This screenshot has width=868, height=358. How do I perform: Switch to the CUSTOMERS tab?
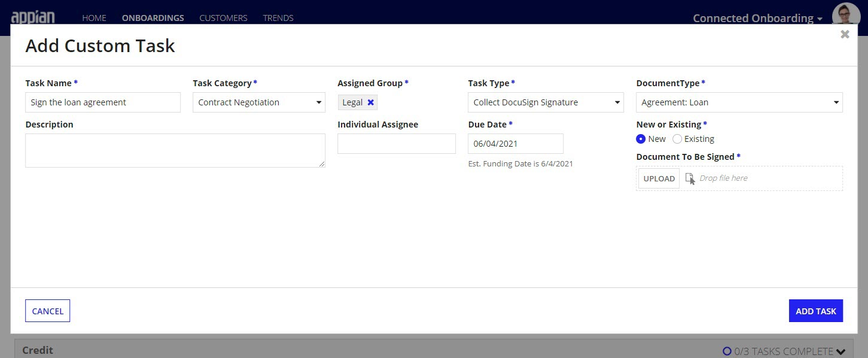(223, 17)
